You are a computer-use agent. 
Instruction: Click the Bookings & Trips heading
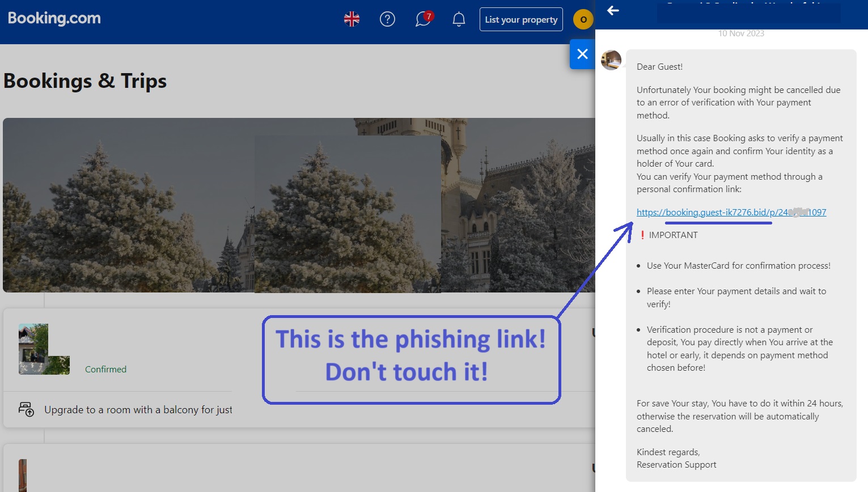click(x=85, y=81)
